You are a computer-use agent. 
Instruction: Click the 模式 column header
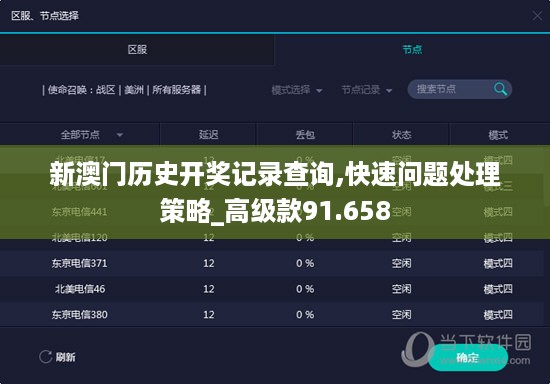(498, 135)
